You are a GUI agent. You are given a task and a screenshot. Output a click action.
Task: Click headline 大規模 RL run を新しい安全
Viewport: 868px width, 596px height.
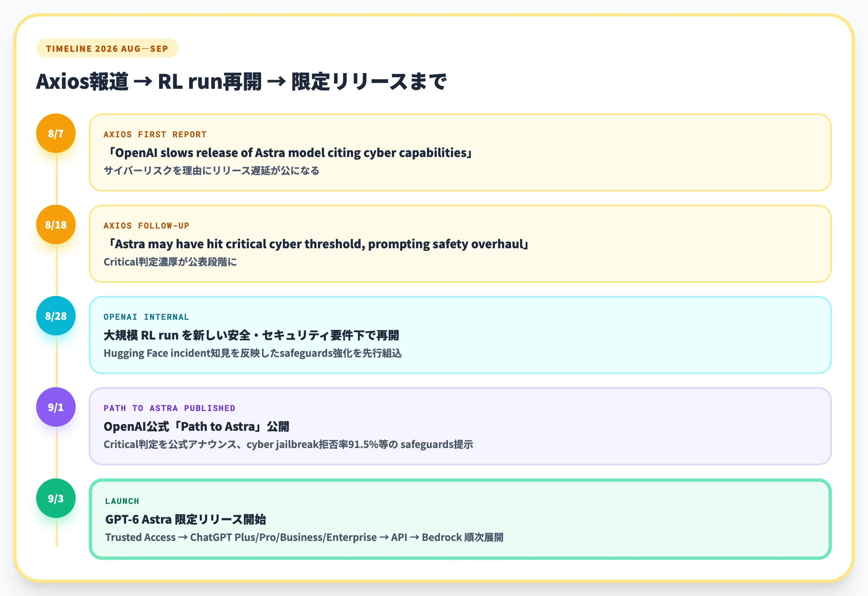(251, 335)
